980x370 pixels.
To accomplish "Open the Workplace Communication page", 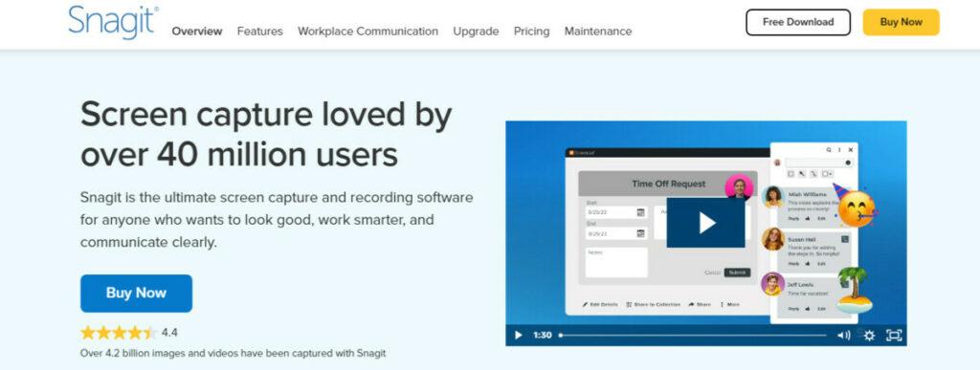I will (x=368, y=32).
